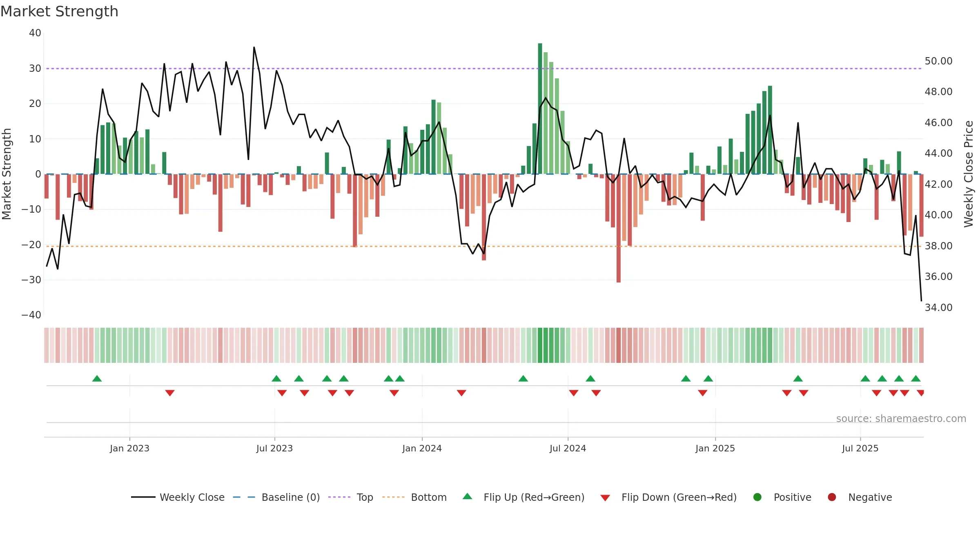The height and width of the screenshot is (551, 980).
Task: Toggle Flip Up (Red→Green) legend entry
Action: 523,497
